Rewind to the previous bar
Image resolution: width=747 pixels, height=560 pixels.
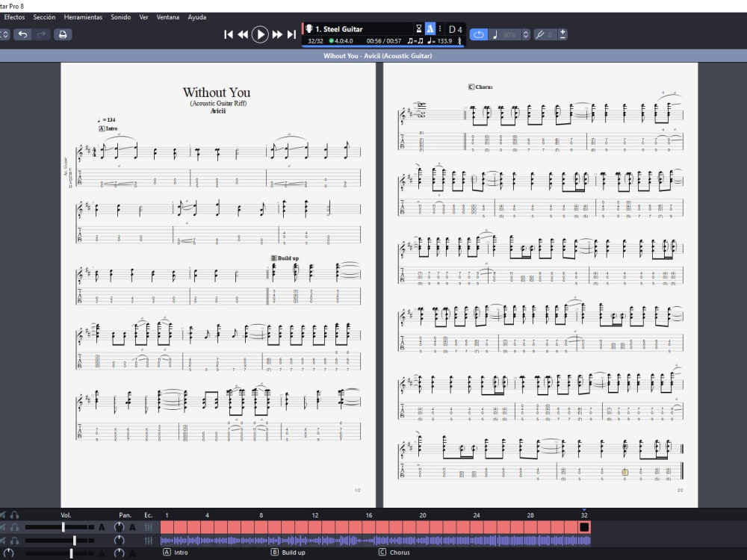tap(243, 34)
